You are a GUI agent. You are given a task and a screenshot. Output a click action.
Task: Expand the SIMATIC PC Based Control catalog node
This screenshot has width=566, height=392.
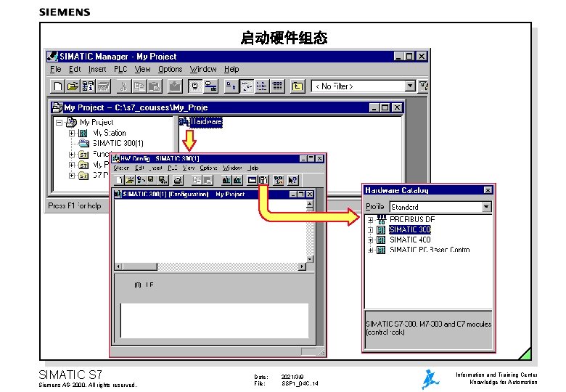pos(370,250)
